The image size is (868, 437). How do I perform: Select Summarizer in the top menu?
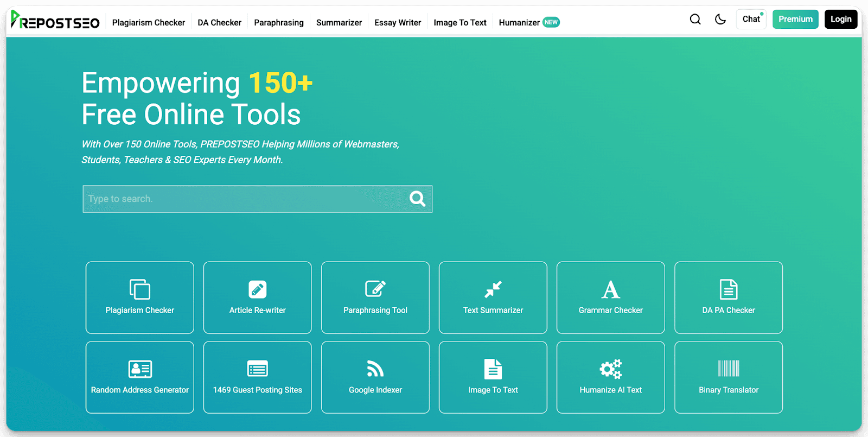point(339,22)
